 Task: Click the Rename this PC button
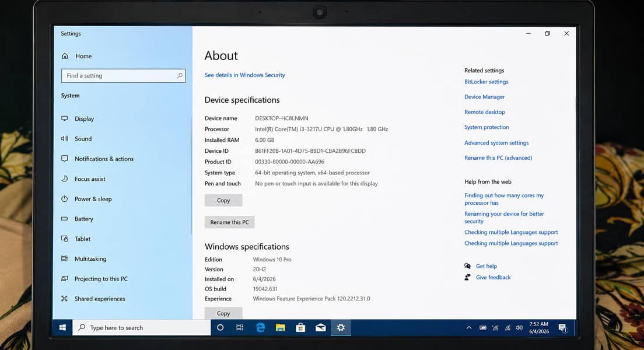tap(230, 222)
